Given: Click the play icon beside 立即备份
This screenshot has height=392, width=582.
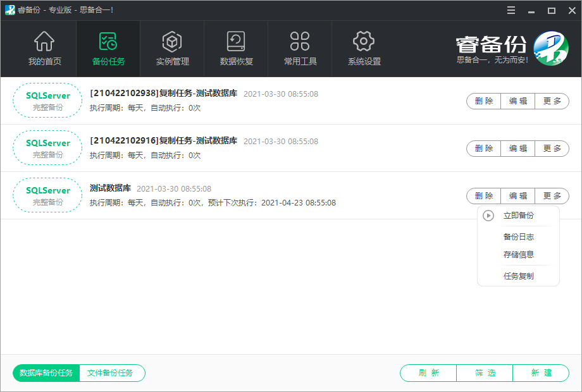Looking at the screenshot, I should coord(488,216).
